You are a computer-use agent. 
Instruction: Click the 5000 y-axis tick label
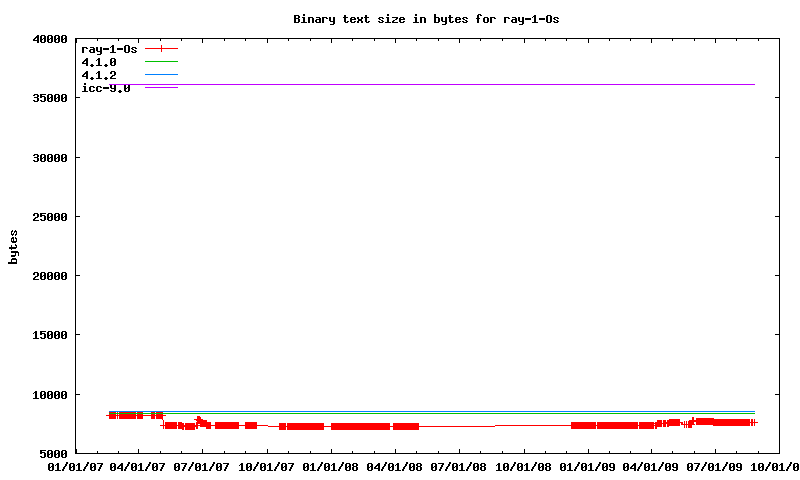(x=50, y=454)
